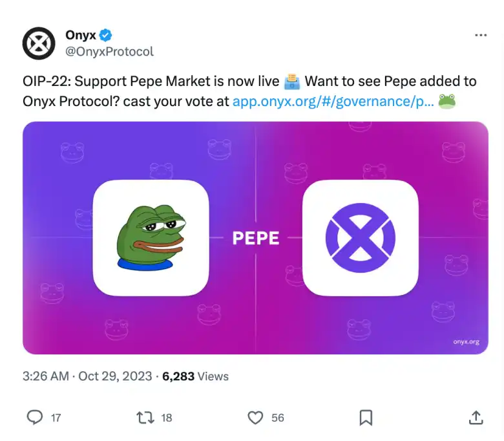Follow the app.onyx.org governance link

[x=333, y=101]
